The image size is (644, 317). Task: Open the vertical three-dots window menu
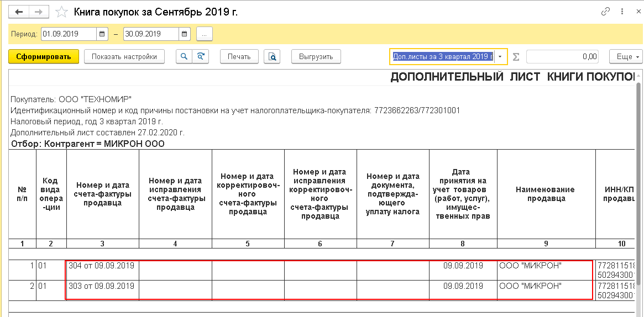pyautogui.click(x=621, y=12)
